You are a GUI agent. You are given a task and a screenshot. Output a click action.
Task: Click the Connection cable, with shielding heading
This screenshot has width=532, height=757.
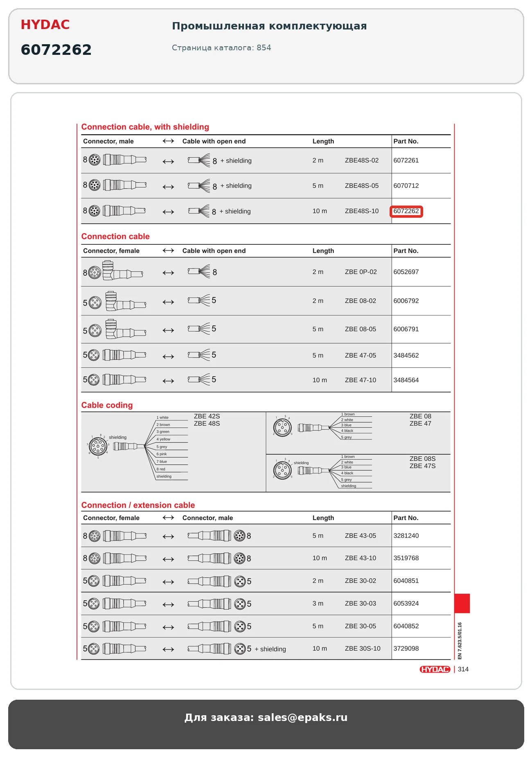(145, 127)
